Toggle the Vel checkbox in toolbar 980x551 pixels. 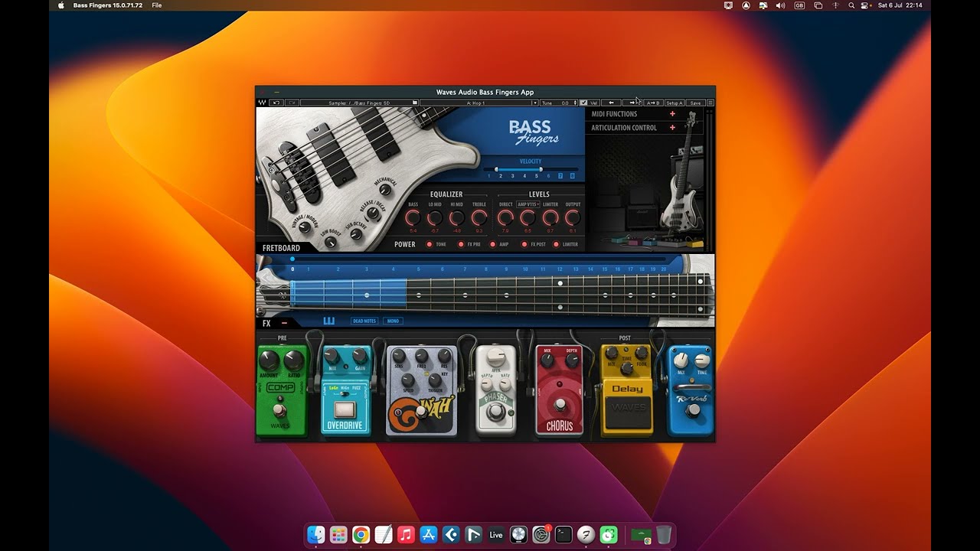583,103
